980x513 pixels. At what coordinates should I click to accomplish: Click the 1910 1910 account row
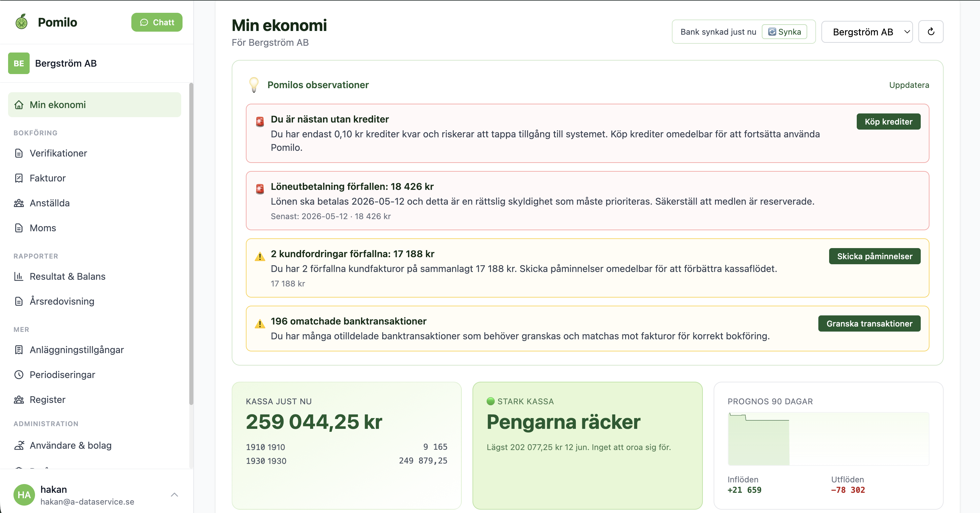pyautogui.click(x=347, y=447)
